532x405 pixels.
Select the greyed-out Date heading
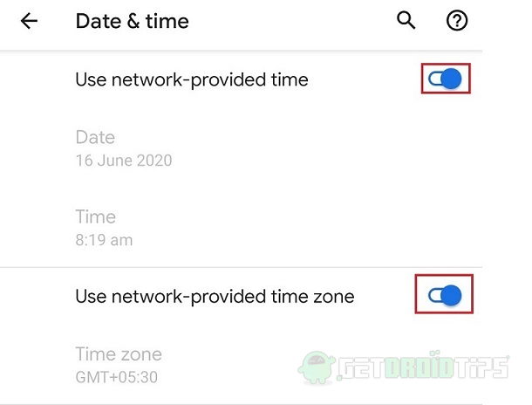[x=95, y=138]
